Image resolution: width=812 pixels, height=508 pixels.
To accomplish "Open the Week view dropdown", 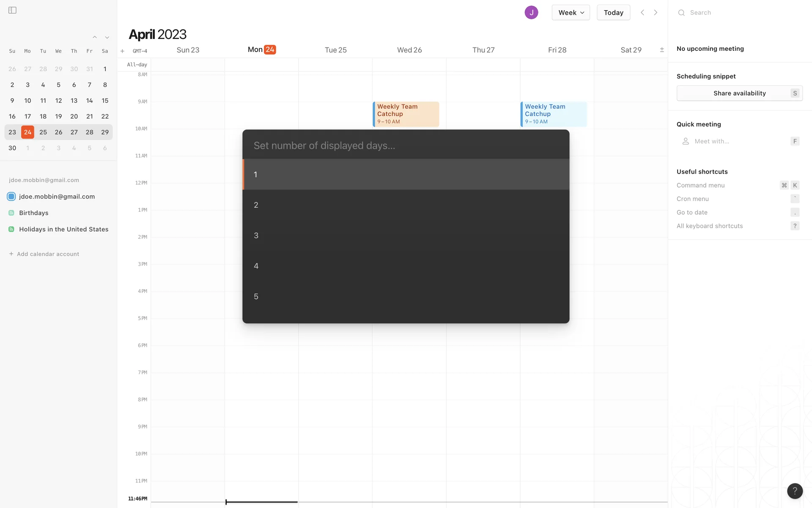I will tap(571, 12).
